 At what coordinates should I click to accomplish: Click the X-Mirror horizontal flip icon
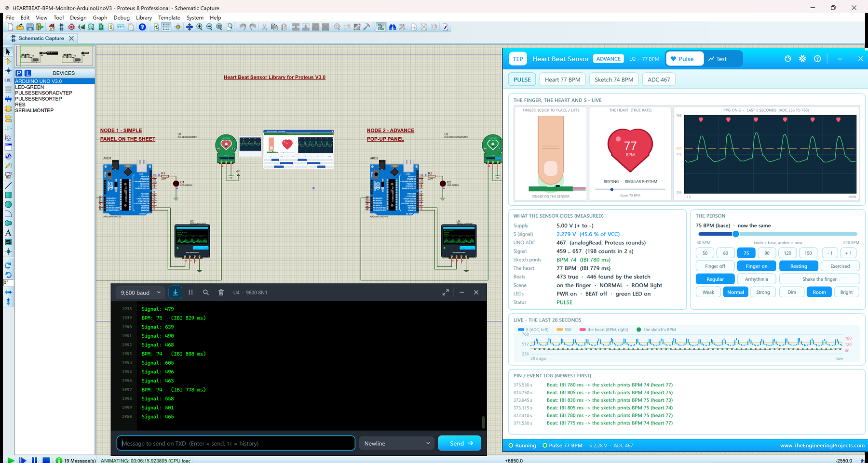(8, 292)
